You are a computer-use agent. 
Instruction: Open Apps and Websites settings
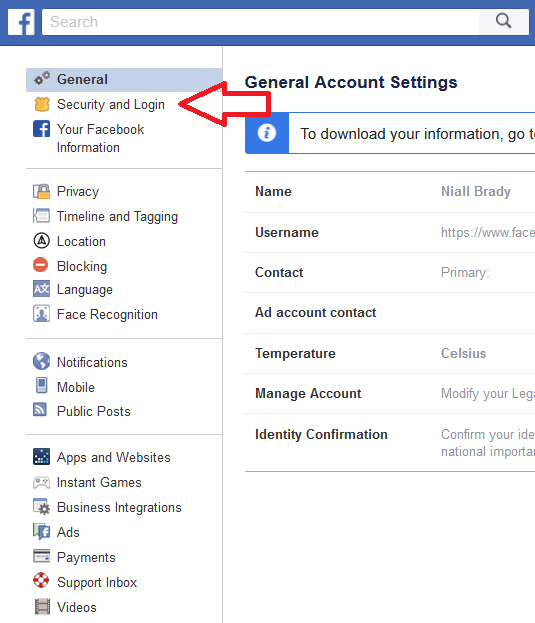pyautogui.click(x=114, y=458)
